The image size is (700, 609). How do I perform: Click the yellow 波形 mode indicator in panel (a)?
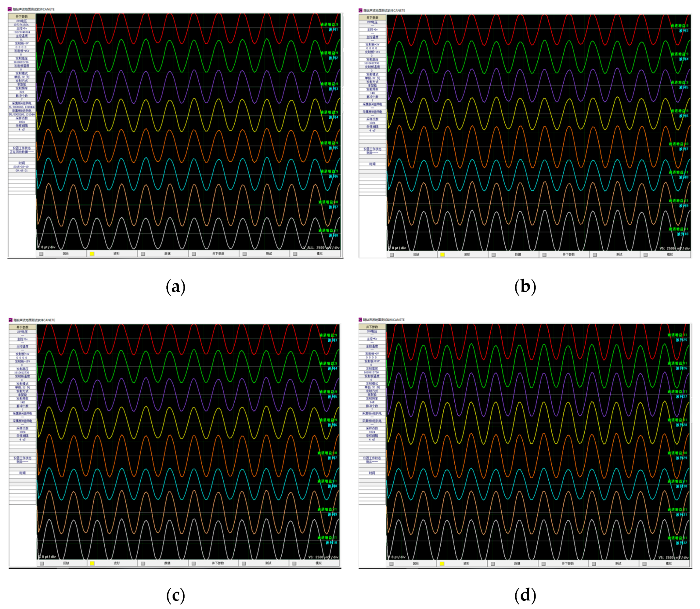[x=92, y=254]
